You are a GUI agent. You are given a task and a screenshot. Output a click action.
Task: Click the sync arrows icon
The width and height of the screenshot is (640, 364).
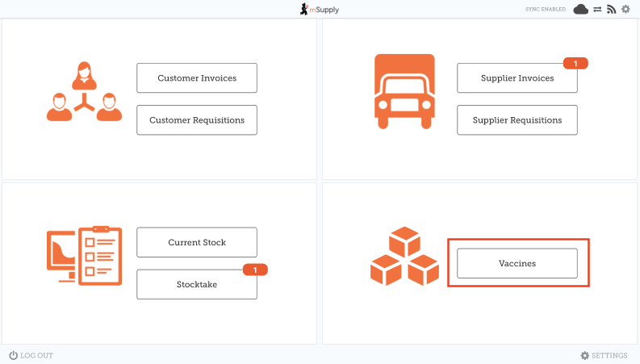(597, 9)
